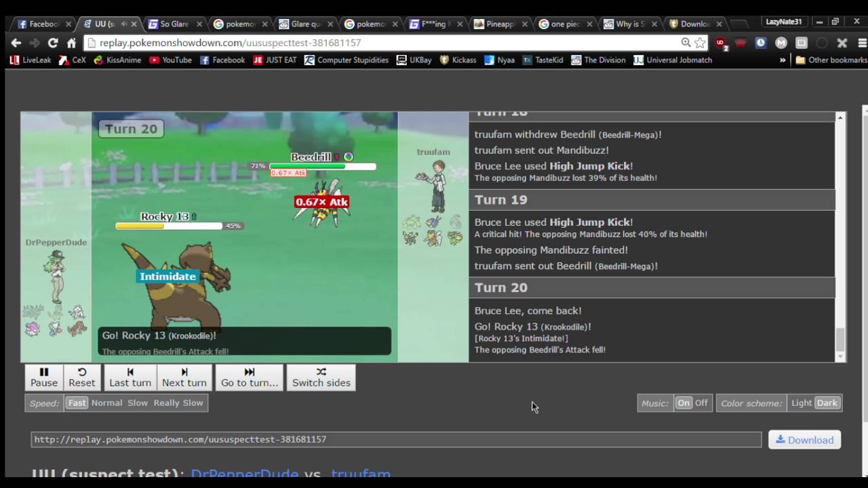Click the DrPepperDude trainer avatar

pos(57,277)
